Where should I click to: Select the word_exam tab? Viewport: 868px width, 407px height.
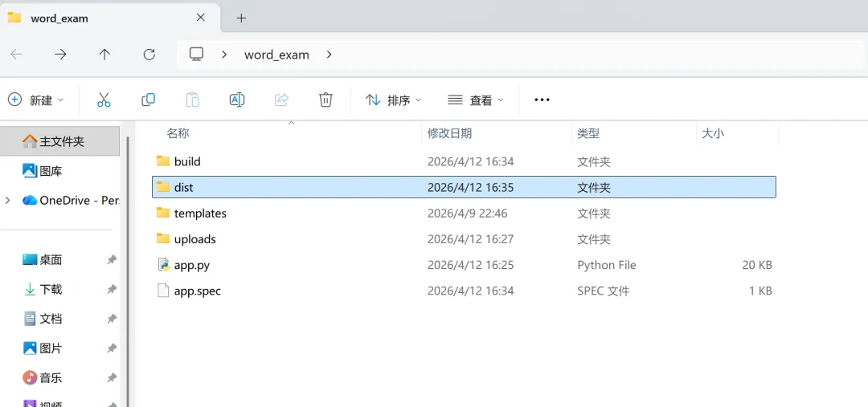tap(111, 18)
